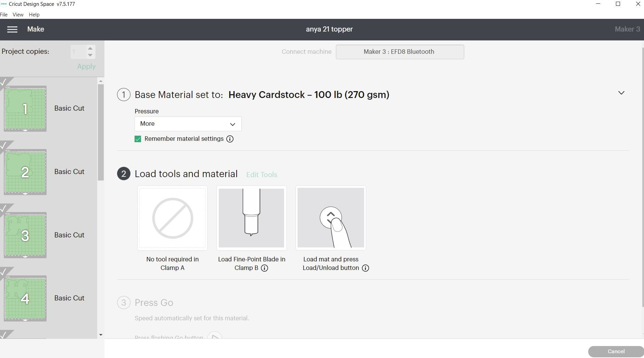Open the File menu
Screen dimensions: 644x358
tap(4, 15)
